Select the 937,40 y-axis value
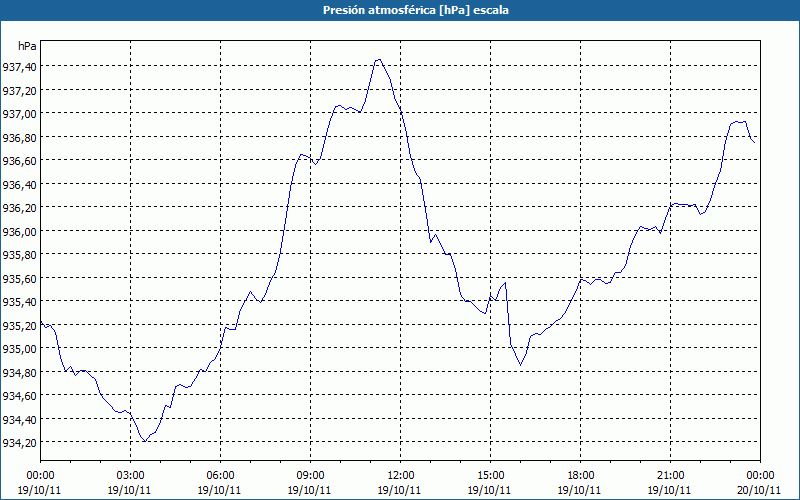Image resolution: width=800 pixels, height=500 pixels. [x=19, y=66]
